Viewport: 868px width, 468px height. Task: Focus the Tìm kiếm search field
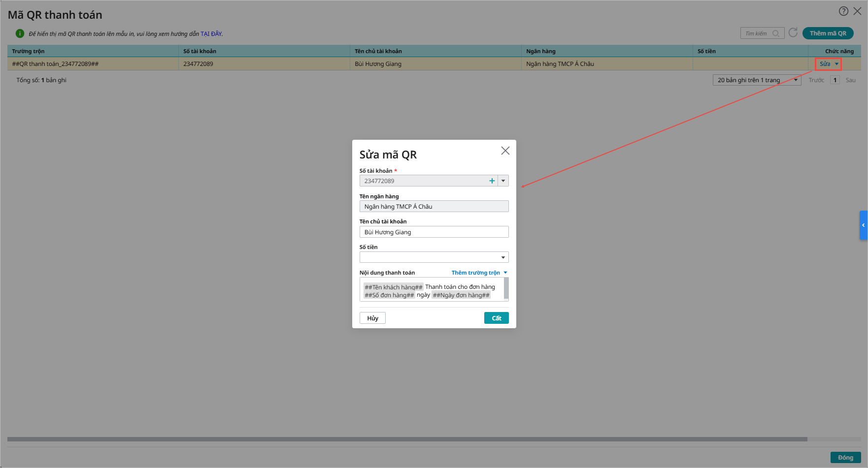[x=762, y=33]
